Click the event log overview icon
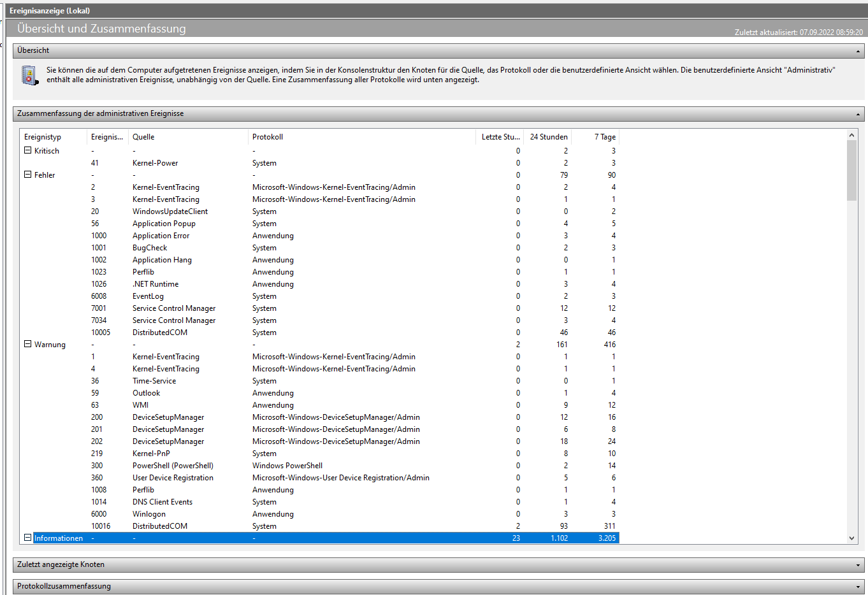This screenshot has width=868, height=595. click(30, 75)
